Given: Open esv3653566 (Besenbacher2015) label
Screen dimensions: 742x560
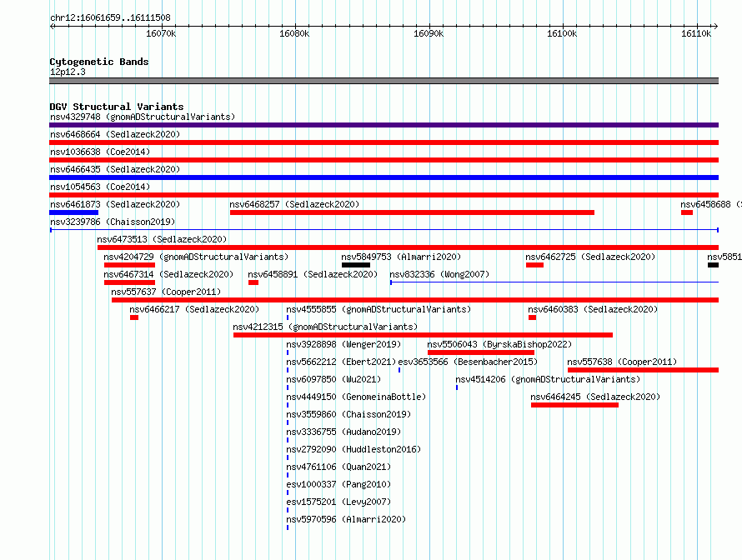Looking at the screenshot, I should pyautogui.click(x=468, y=362).
